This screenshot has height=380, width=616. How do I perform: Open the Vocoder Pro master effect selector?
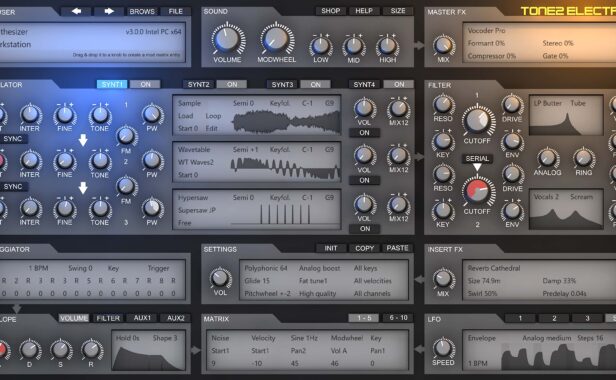click(x=486, y=30)
